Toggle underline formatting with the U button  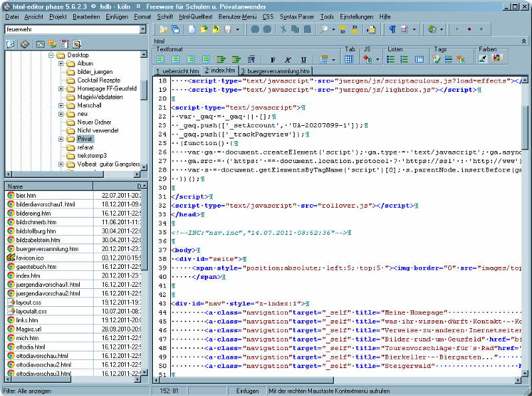[x=304, y=60]
